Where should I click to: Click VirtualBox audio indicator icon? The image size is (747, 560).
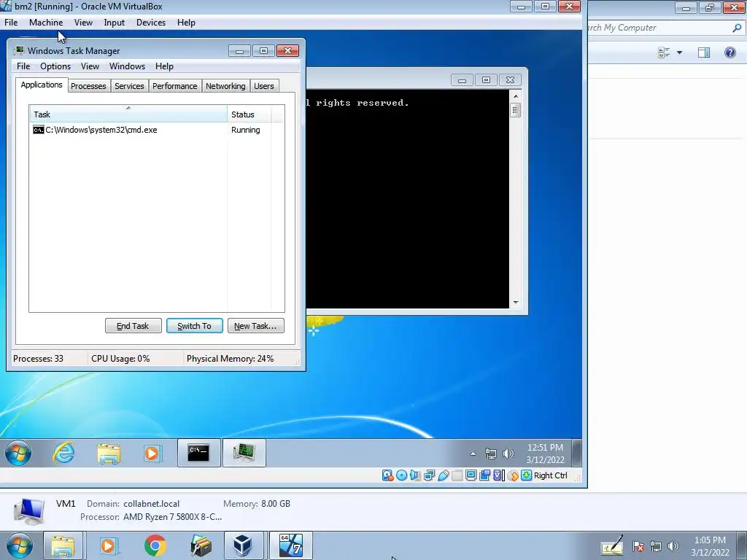pyautogui.click(x=415, y=475)
